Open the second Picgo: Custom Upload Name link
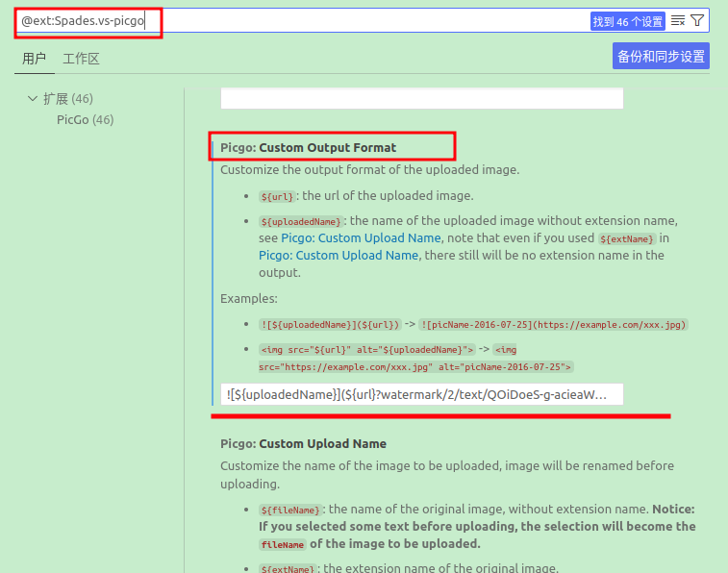 (339, 255)
